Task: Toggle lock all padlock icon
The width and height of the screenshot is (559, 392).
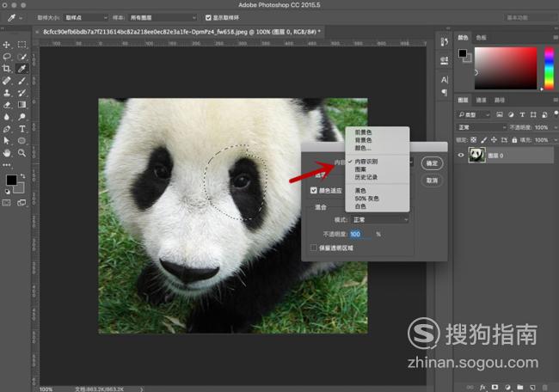Action: point(514,140)
